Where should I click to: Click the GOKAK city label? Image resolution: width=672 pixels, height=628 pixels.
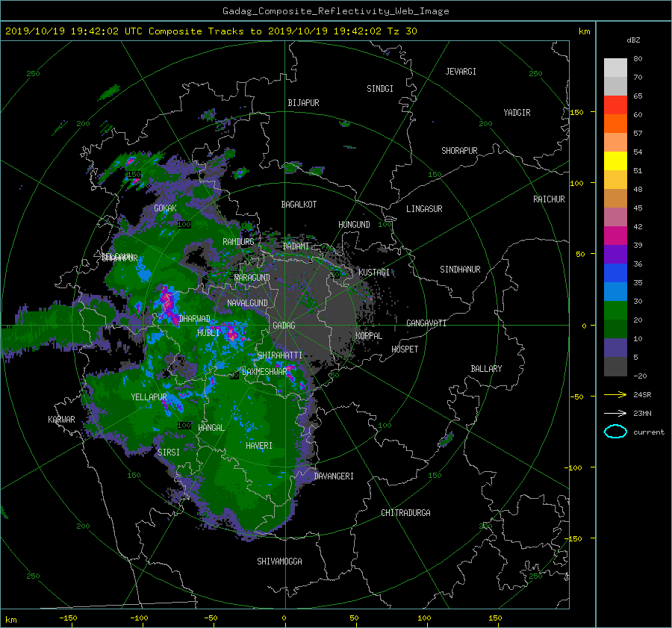[165, 208]
